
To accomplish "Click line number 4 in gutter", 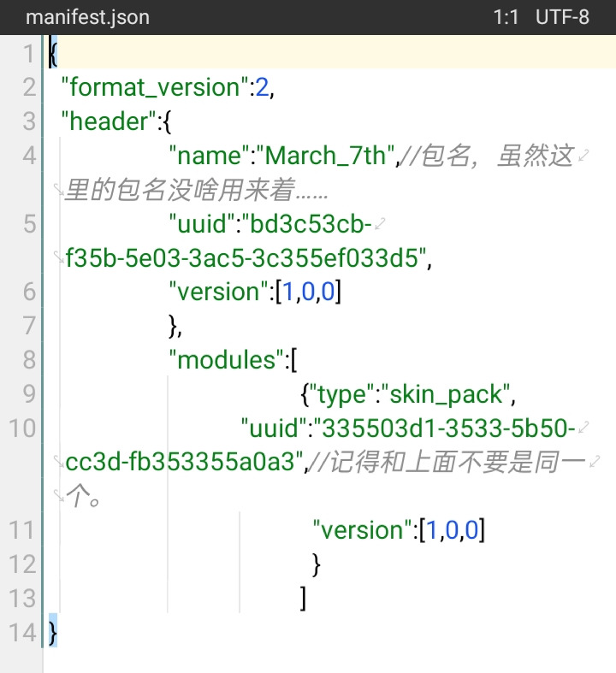I will (x=29, y=155).
